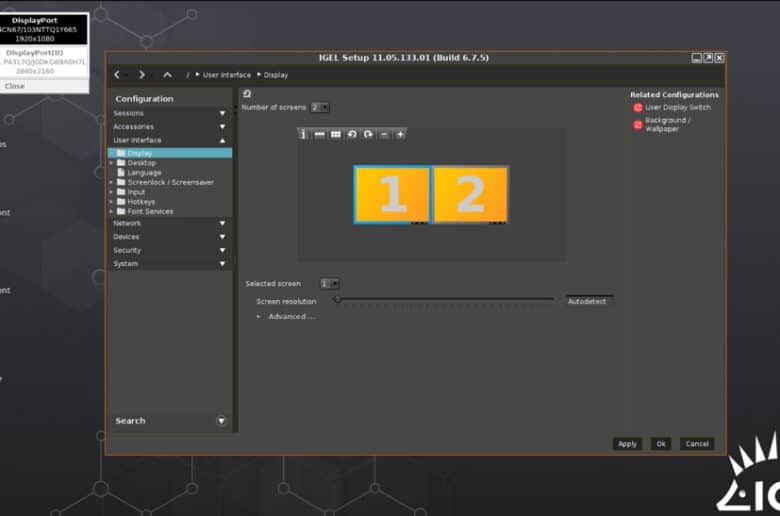Select screen 2 thumbnail in layout
This screenshot has height=516, width=780.
click(x=471, y=195)
